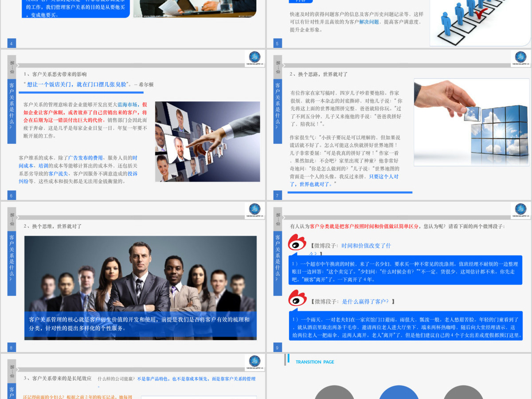This screenshot has height=399, width=532.
Task: Click the blue box text on slide 4
Action: (x=75, y=8)
